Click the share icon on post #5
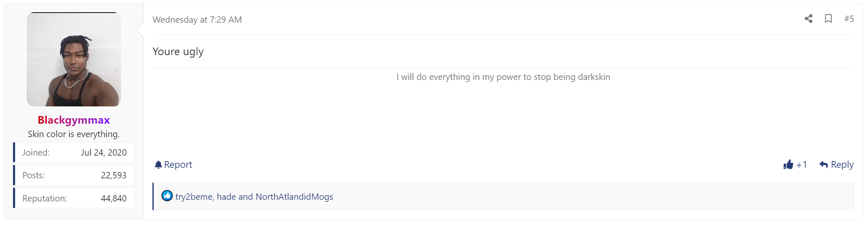The image size is (868, 225). (x=808, y=19)
